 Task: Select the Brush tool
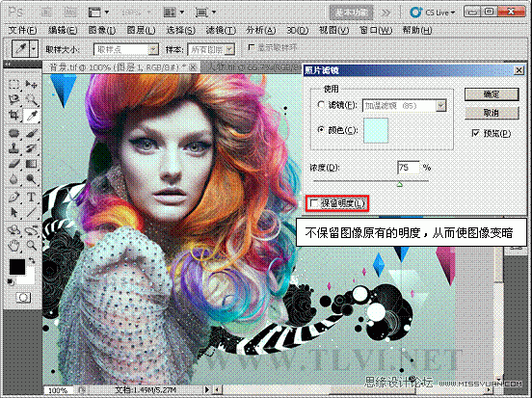31,133
